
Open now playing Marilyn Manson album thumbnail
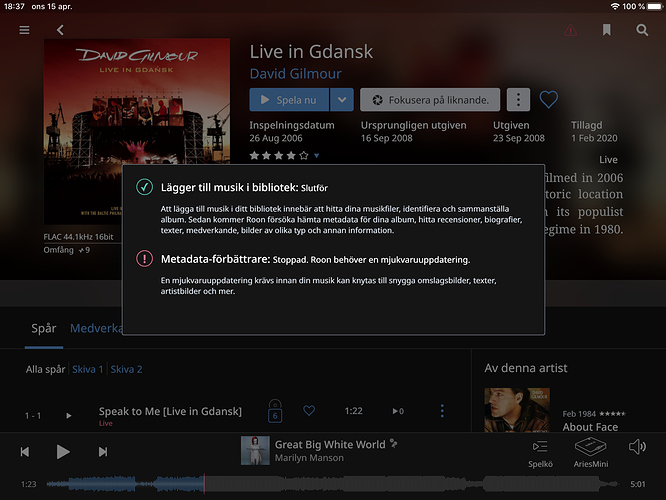click(x=255, y=450)
